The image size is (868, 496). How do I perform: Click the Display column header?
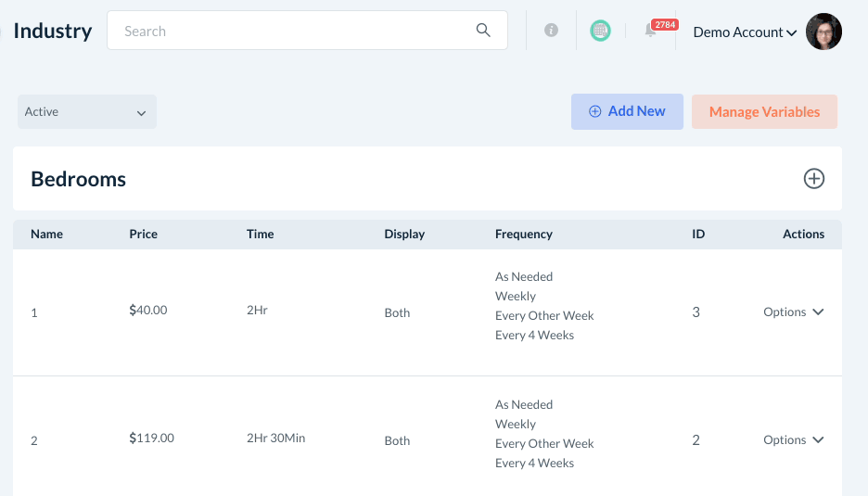pyautogui.click(x=404, y=235)
